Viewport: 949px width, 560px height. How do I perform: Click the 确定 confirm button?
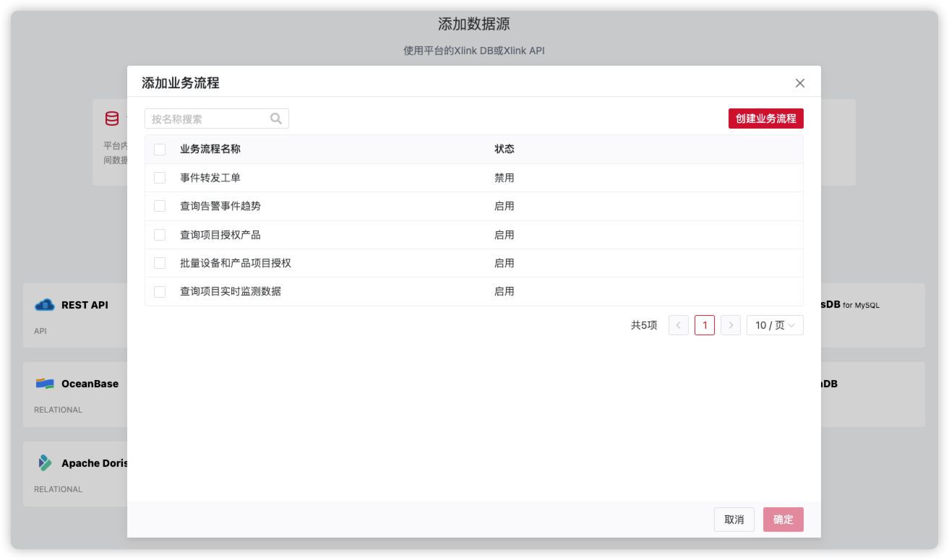coord(783,519)
